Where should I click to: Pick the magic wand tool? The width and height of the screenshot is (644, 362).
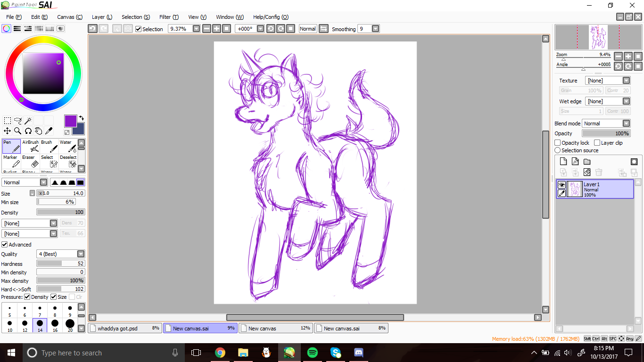28,121
